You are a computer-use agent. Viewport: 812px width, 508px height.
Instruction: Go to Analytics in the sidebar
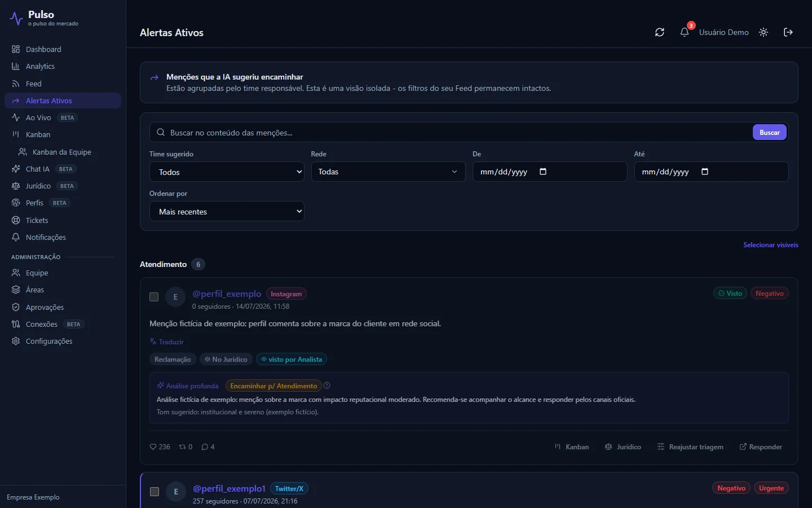63,66
